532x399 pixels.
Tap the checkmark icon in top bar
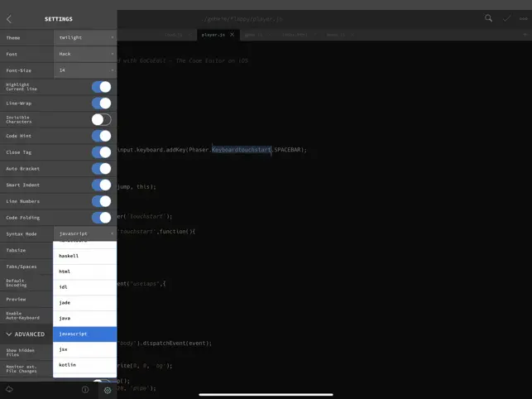coord(506,18)
